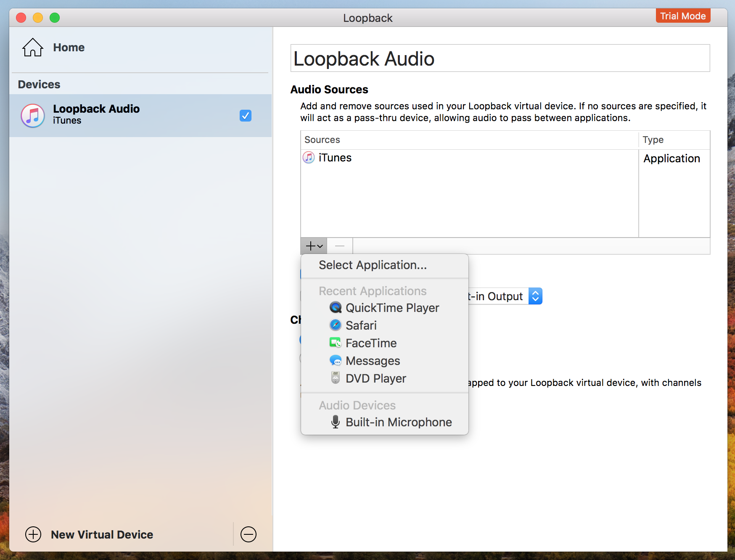Click the QuickTime Player icon in menu

pyautogui.click(x=336, y=308)
